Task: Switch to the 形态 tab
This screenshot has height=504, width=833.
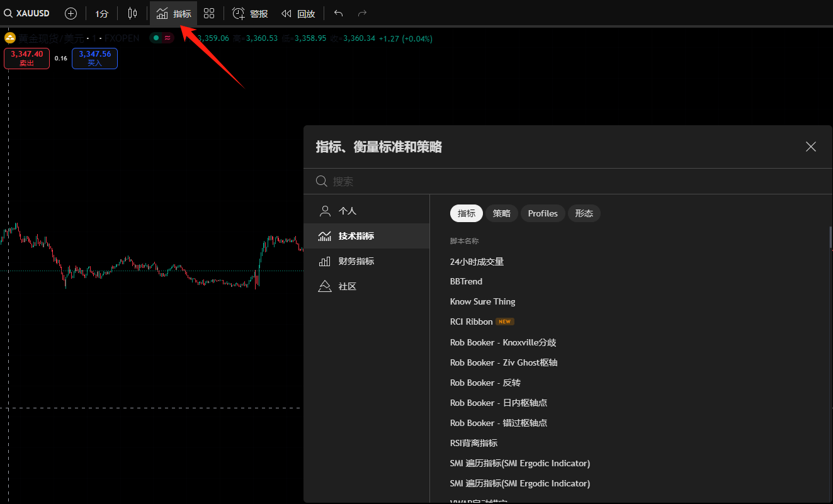Action: tap(584, 213)
